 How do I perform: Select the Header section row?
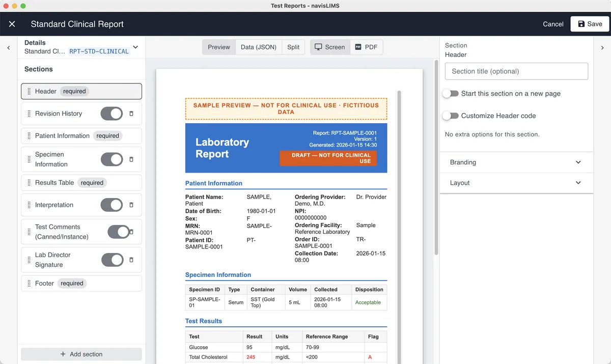81,92
